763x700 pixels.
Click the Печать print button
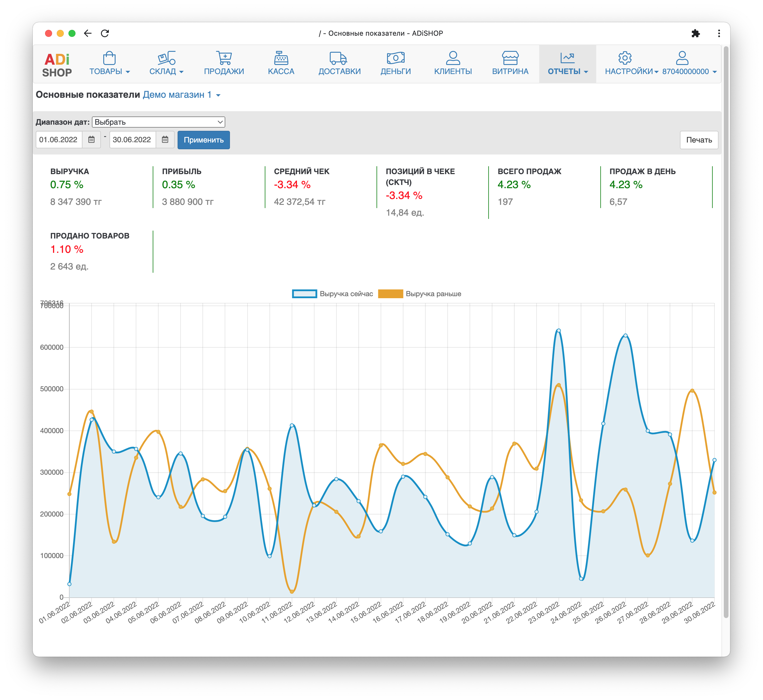click(x=699, y=140)
